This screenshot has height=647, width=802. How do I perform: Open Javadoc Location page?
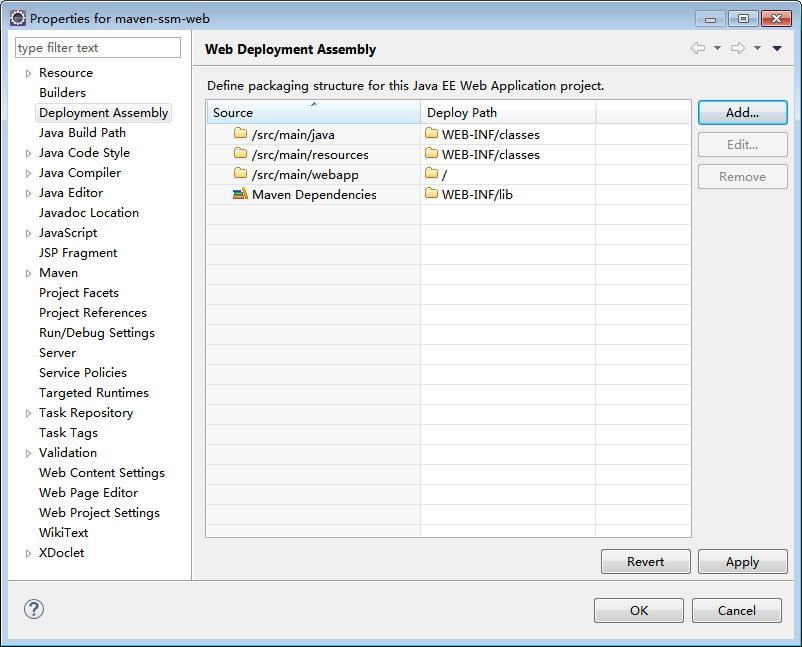coord(89,212)
